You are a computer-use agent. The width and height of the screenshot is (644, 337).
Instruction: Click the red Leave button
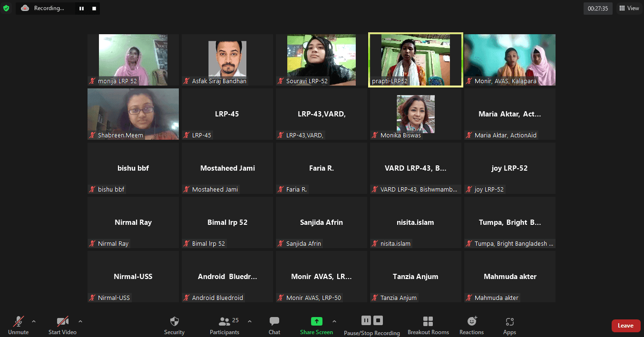(625, 326)
